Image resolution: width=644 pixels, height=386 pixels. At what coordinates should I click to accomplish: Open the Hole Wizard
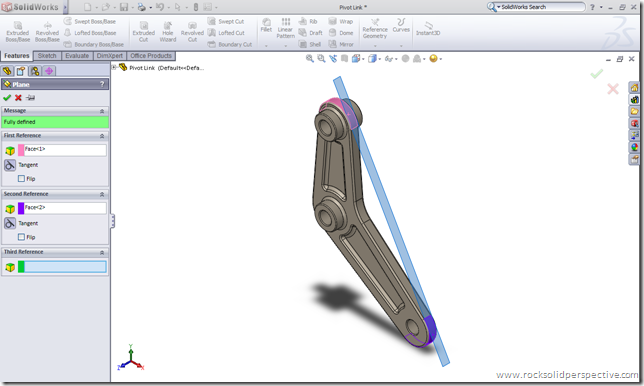point(168,32)
